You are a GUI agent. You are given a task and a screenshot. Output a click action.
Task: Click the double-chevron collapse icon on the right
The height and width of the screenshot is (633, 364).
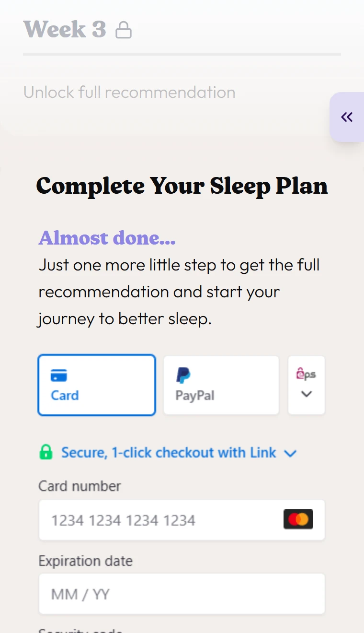click(347, 117)
